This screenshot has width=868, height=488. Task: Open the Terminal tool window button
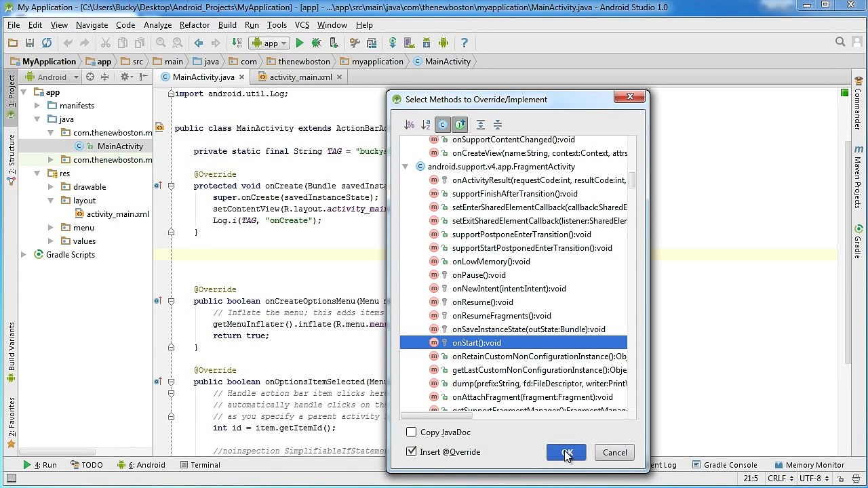[x=199, y=465]
